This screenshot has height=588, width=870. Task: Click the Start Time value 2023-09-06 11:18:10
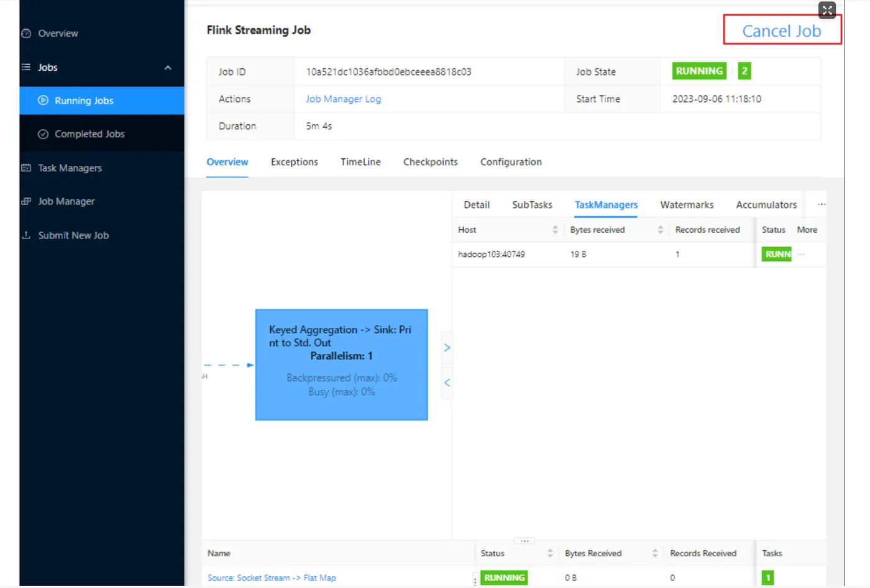[717, 99]
